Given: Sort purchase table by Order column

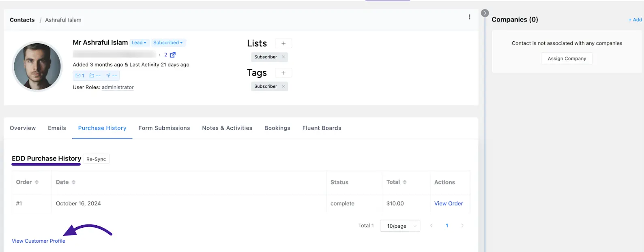Looking at the screenshot, I should point(36,182).
